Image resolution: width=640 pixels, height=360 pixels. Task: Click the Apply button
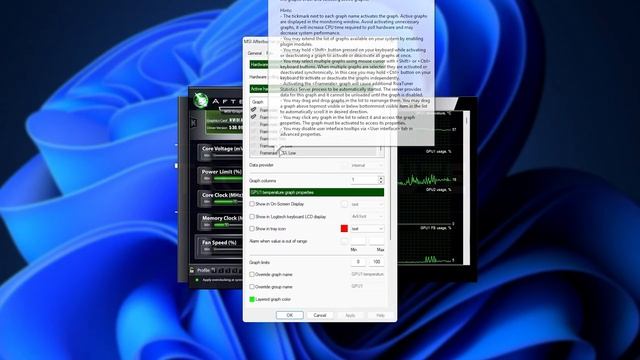pyautogui.click(x=350, y=315)
